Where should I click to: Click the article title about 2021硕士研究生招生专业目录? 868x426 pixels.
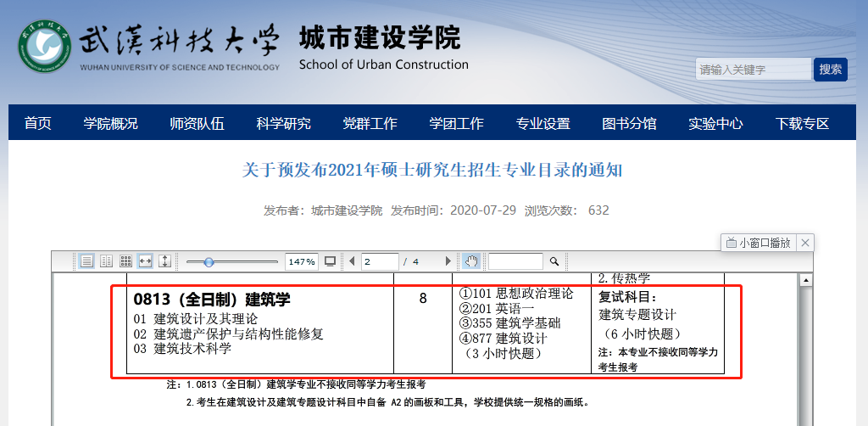432,171
